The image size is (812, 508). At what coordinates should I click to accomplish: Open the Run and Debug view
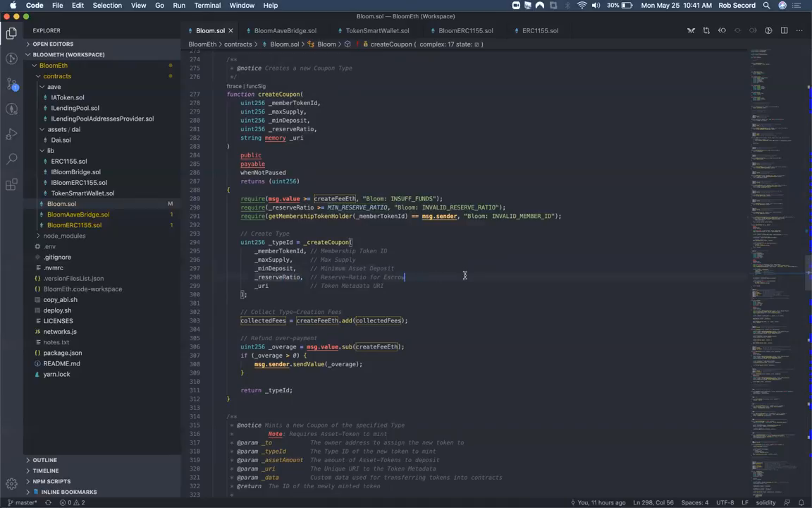click(x=11, y=134)
